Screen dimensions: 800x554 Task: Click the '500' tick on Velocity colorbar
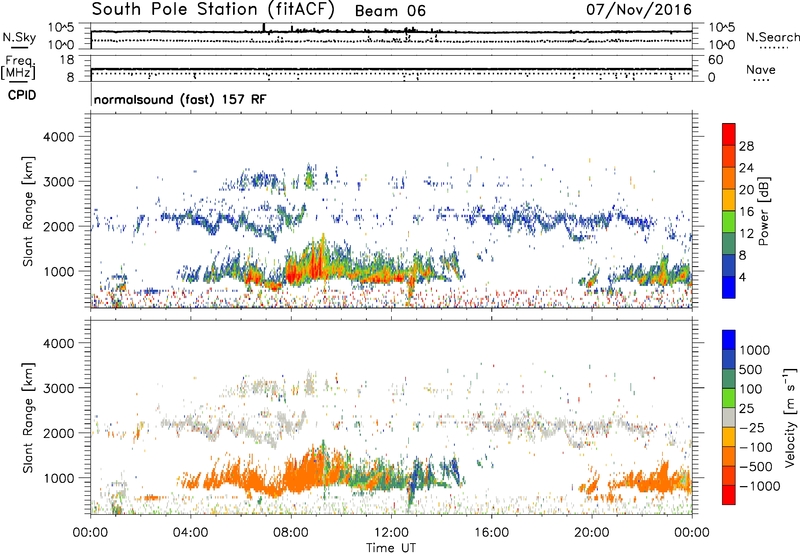[750, 370]
